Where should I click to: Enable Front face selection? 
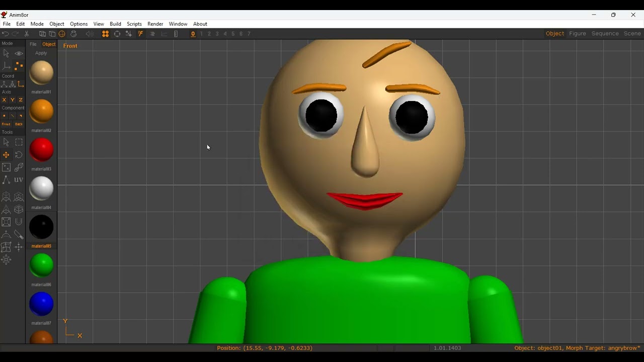6,124
